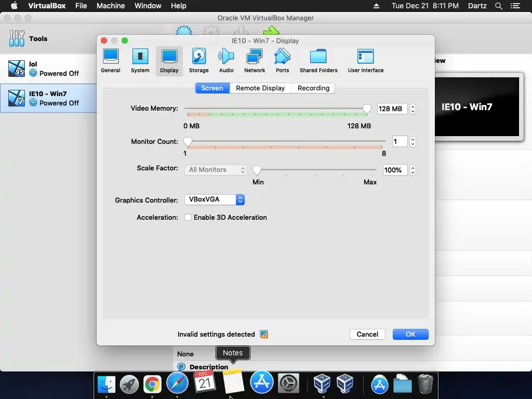
Task: Open the Graphics Controller dropdown
Action: pyautogui.click(x=215, y=199)
